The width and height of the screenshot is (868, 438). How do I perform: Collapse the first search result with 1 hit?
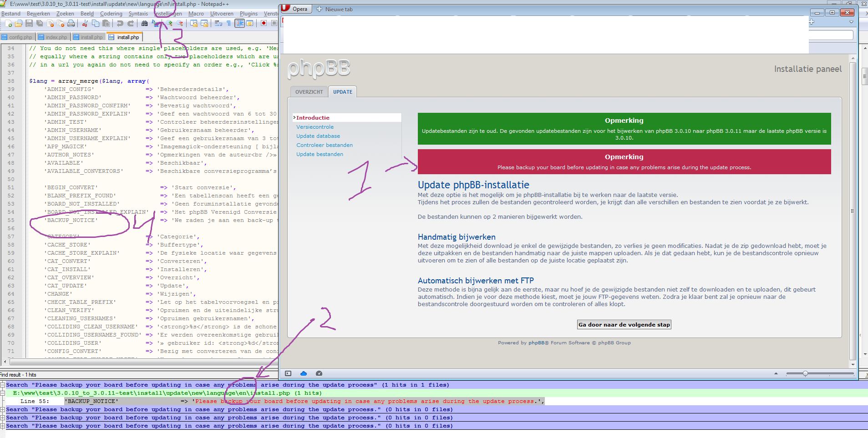[x=3, y=385]
